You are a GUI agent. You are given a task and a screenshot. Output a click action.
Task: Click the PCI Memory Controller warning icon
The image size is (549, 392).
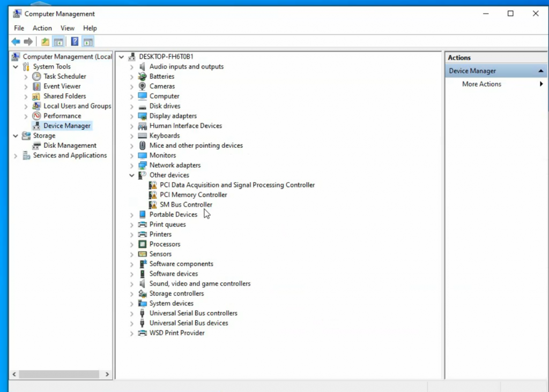point(153,195)
